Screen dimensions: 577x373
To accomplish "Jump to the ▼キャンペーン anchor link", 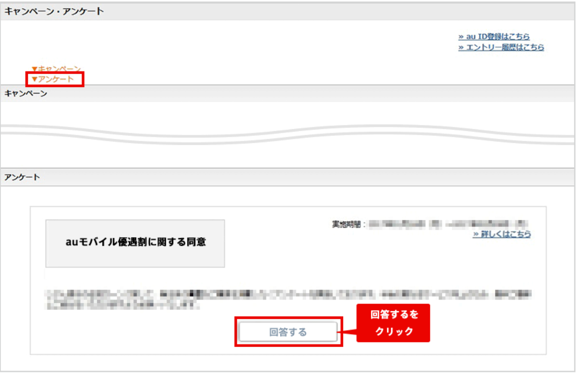I will point(56,69).
